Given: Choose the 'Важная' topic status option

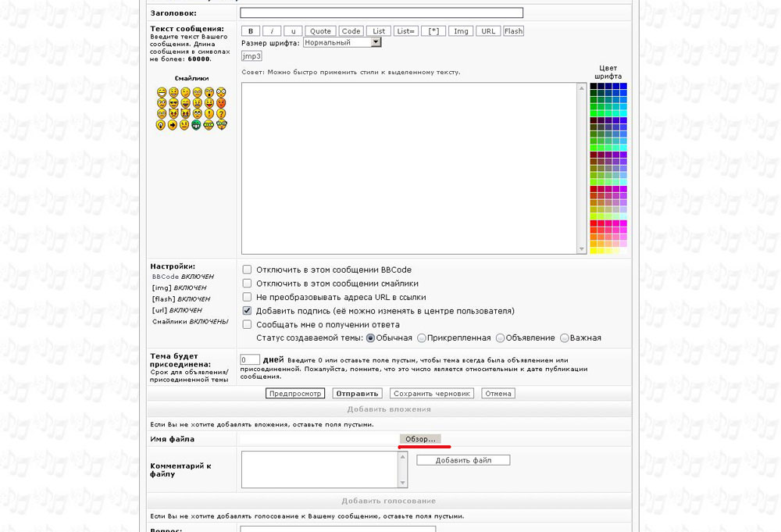Looking at the screenshot, I should click(565, 337).
